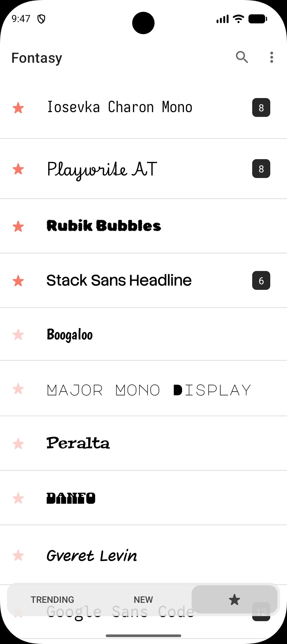
Task: Open the search icon
Action: [x=242, y=57]
